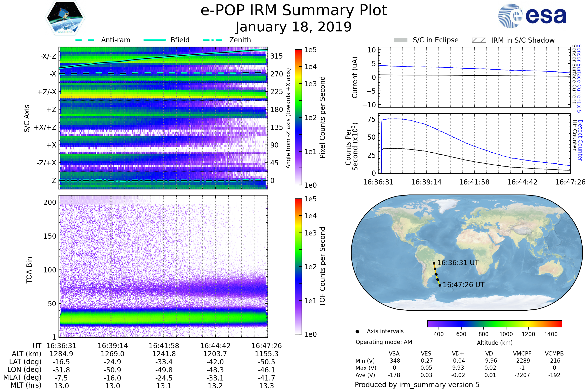
Task: Click the CASSIOPE mission logo
Action: pos(65,18)
